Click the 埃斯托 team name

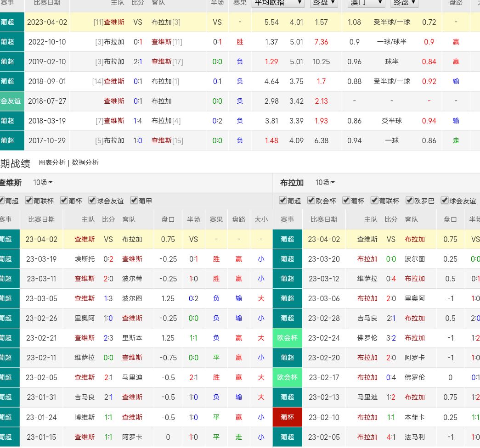pyautogui.click(x=85, y=259)
